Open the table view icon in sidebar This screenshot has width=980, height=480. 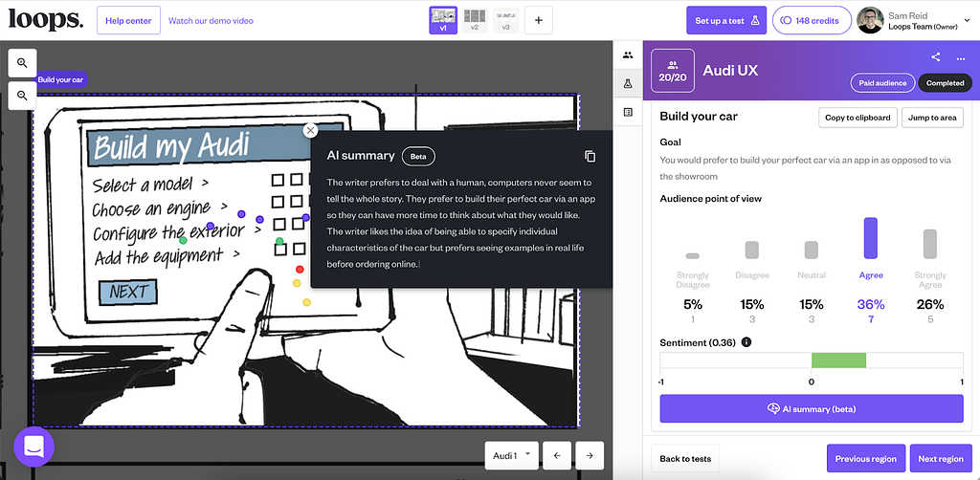tap(628, 112)
